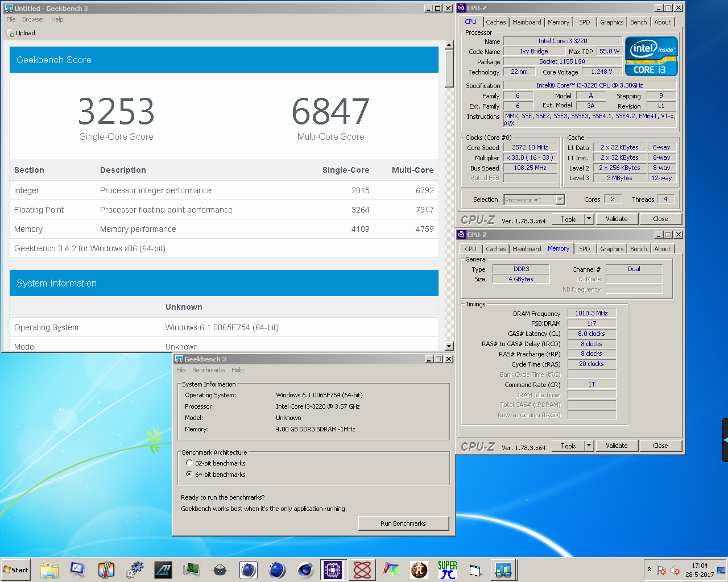Screen dimensions: 728x582
Task: Open the cat face icon on taskbar
Action: point(220,569)
